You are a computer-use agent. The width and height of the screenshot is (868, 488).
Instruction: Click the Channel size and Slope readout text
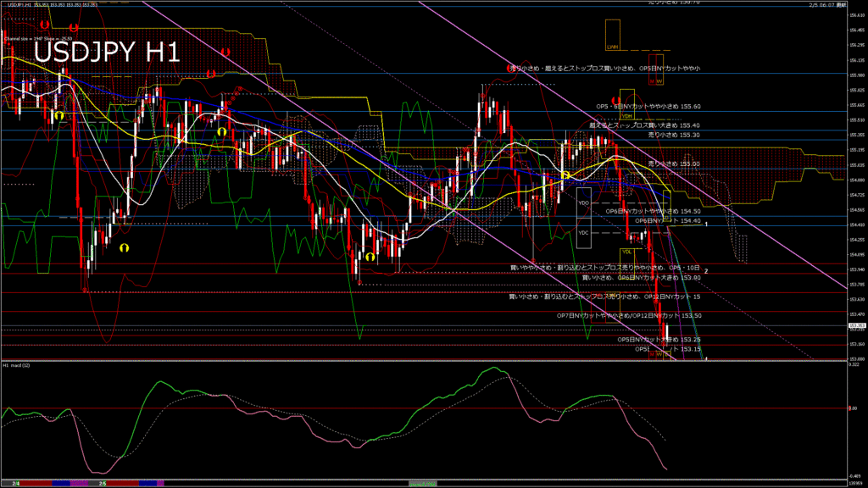tap(37, 38)
